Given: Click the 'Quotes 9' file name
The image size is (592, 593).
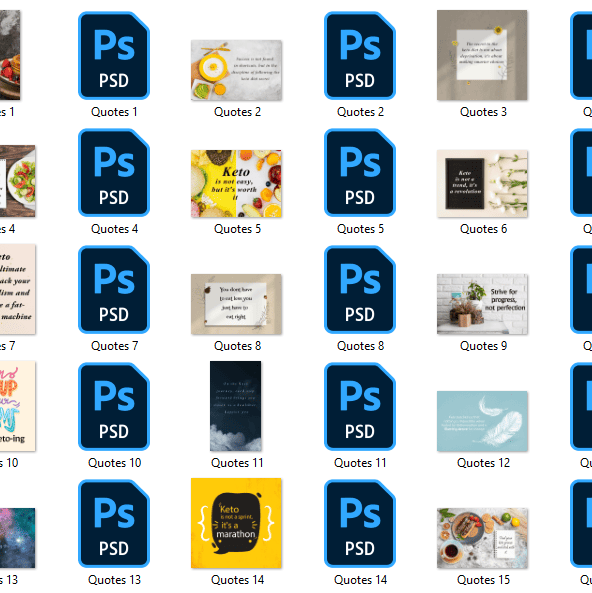Looking at the screenshot, I should pyautogui.click(x=483, y=346).
